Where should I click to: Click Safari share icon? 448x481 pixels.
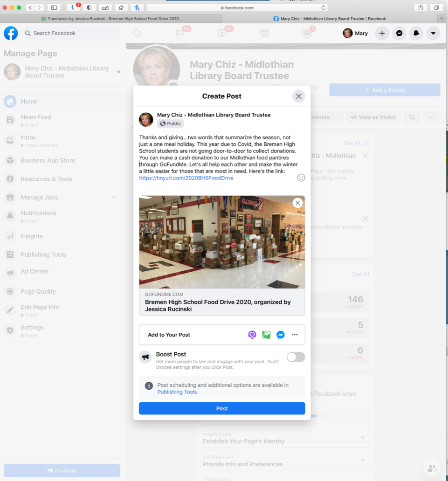(x=420, y=7)
